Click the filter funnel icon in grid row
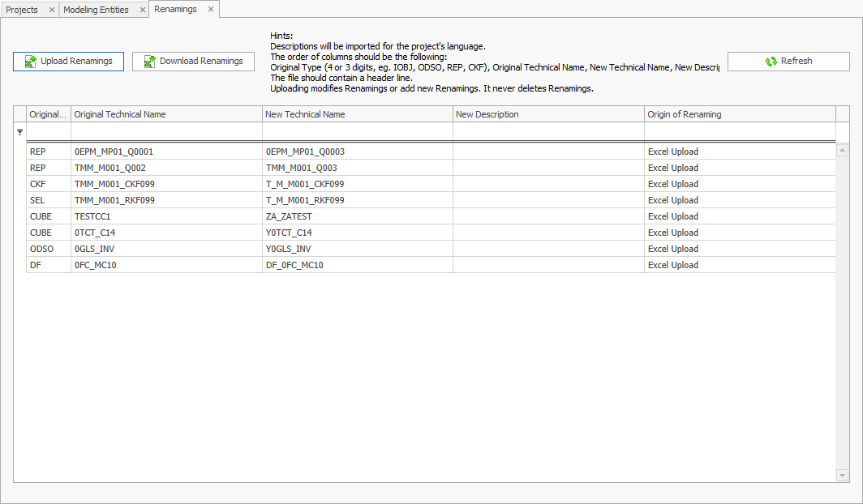Screen dimensions: 863x504 click(x=19, y=131)
